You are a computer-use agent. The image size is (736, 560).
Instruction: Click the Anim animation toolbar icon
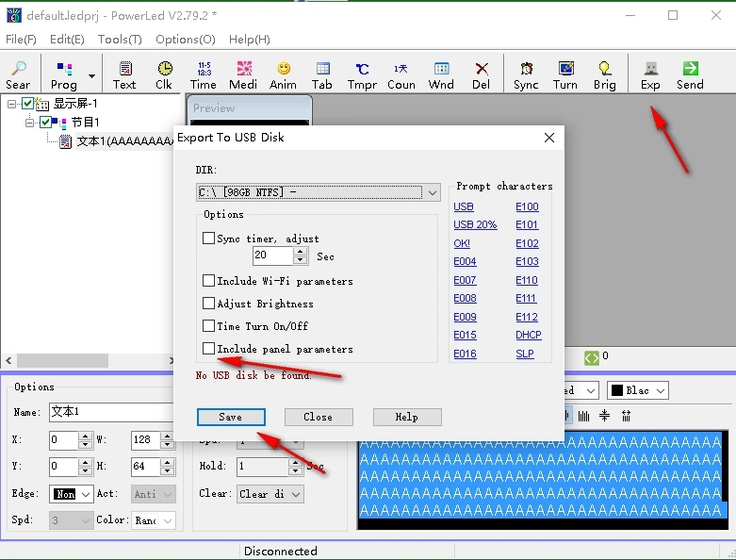pos(283,75)
